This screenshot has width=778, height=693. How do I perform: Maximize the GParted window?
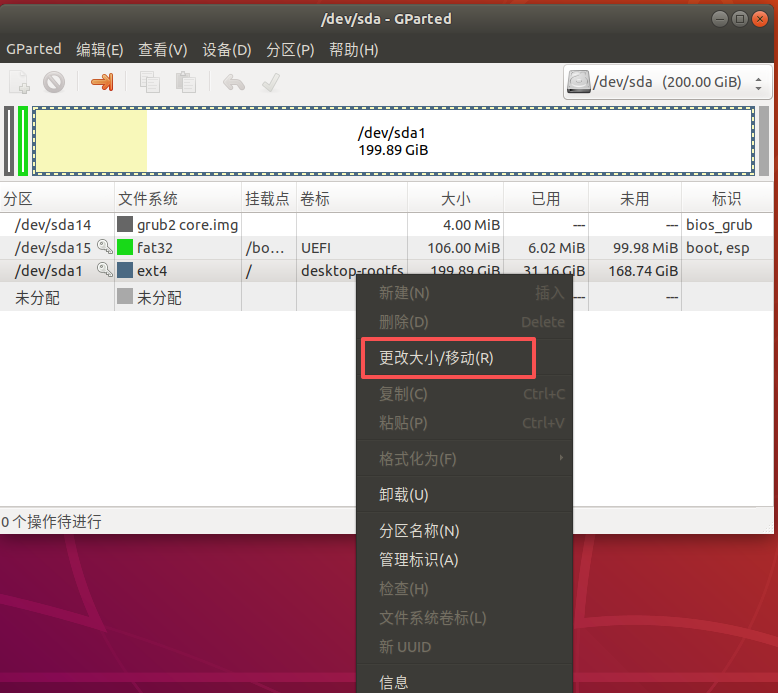pyautogui.click(x=739, y=19)
